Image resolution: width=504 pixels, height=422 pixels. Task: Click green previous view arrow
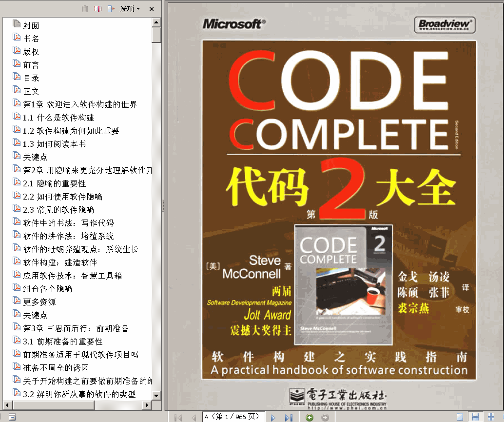pos(309,417)
